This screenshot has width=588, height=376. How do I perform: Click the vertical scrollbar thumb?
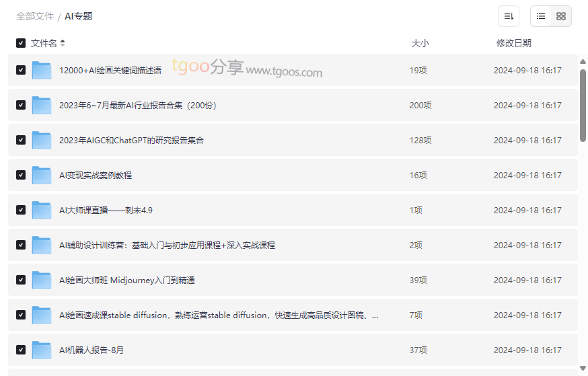tap(583, 104)
